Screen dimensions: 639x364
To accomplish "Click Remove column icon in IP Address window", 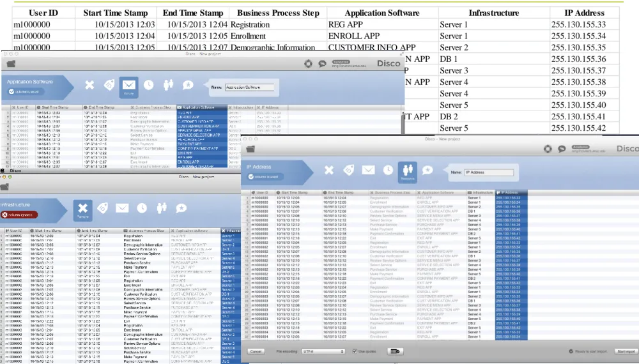I will click(x=328, y=170).
